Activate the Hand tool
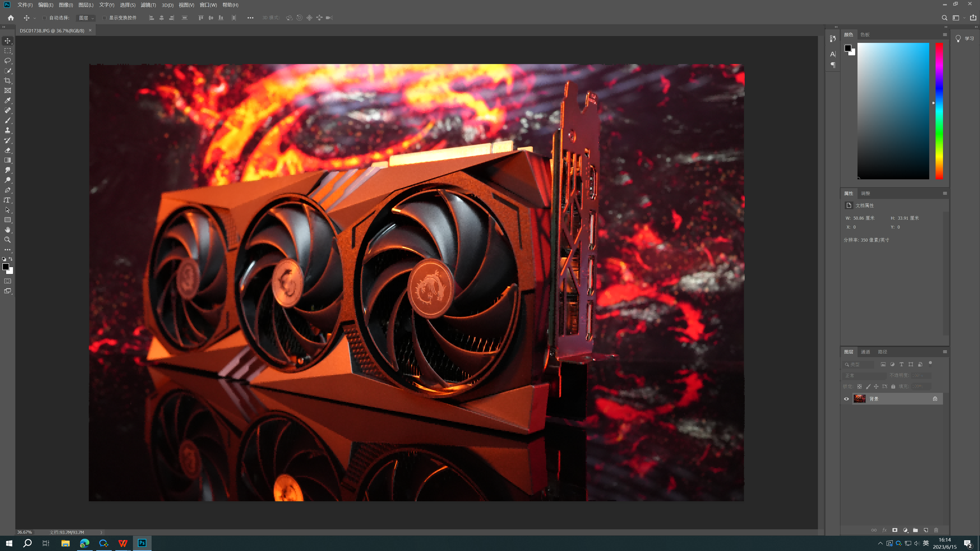 point(8,230)
